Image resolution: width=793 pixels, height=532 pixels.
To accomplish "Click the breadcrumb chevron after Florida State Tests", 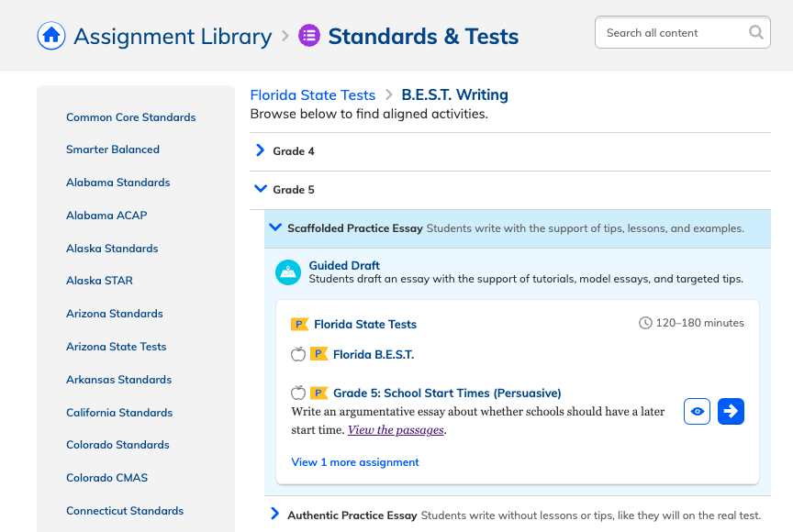I will click(x=388, y=94).
